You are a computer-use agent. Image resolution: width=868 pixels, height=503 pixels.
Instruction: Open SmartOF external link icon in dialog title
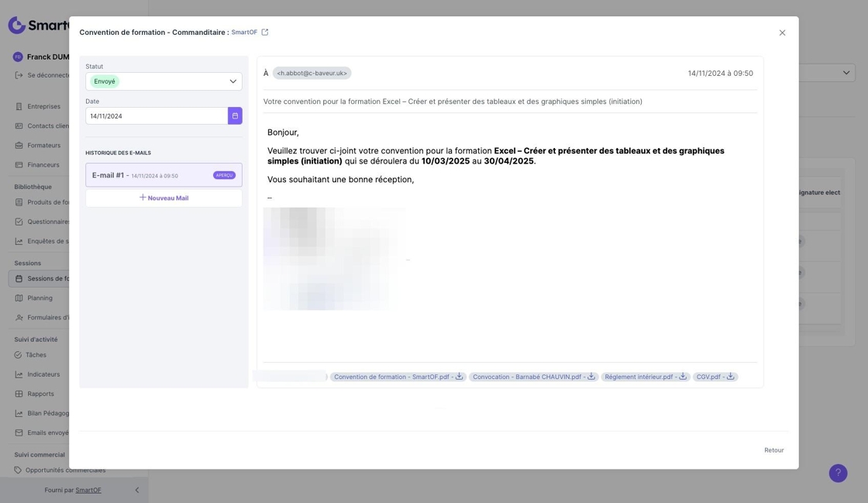pyautogui.click(x=265, y=32)
